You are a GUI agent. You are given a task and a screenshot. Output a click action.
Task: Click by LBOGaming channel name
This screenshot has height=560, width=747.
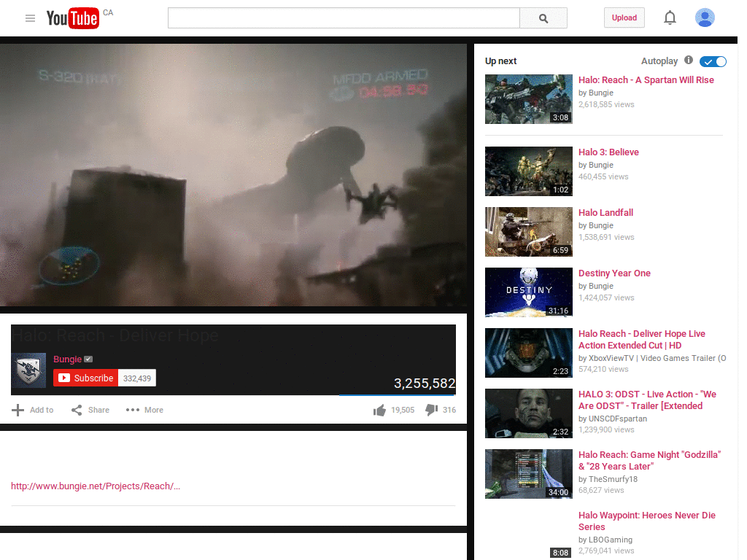[605, 540]
